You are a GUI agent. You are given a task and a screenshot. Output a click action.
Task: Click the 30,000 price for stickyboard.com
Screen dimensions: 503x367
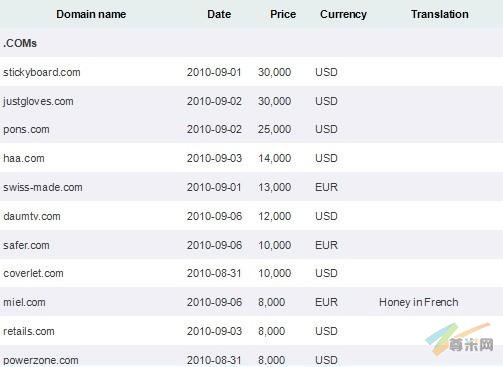click(275, 72)
